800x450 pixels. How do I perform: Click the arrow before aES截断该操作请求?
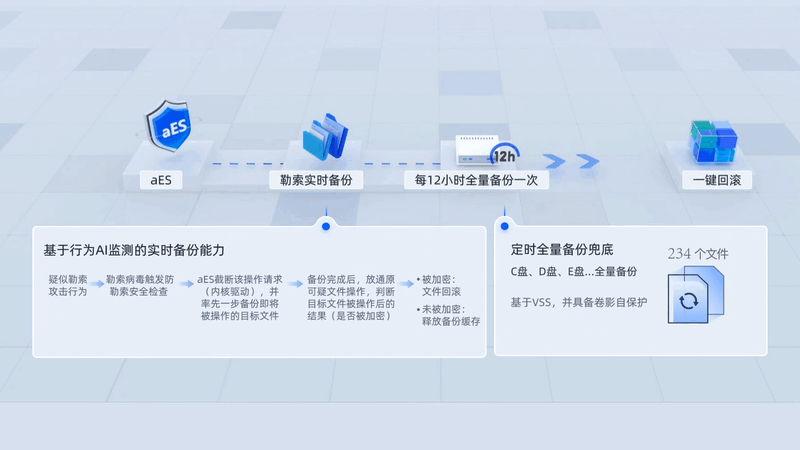tap(187, 283)
